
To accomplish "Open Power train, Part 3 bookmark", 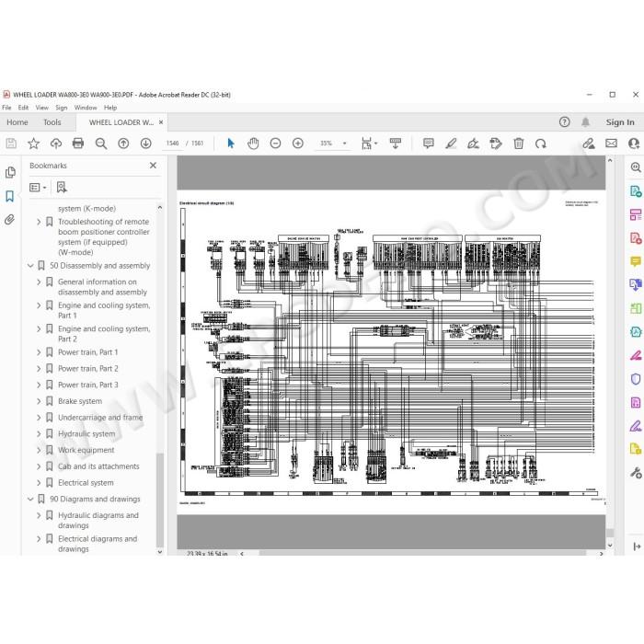I will pos(88,385).
